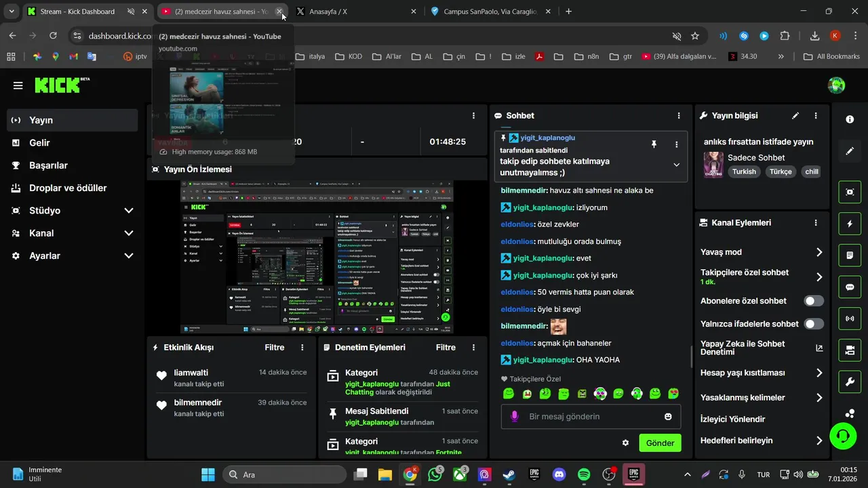Click the profile avatar in the Kick header

837,85
